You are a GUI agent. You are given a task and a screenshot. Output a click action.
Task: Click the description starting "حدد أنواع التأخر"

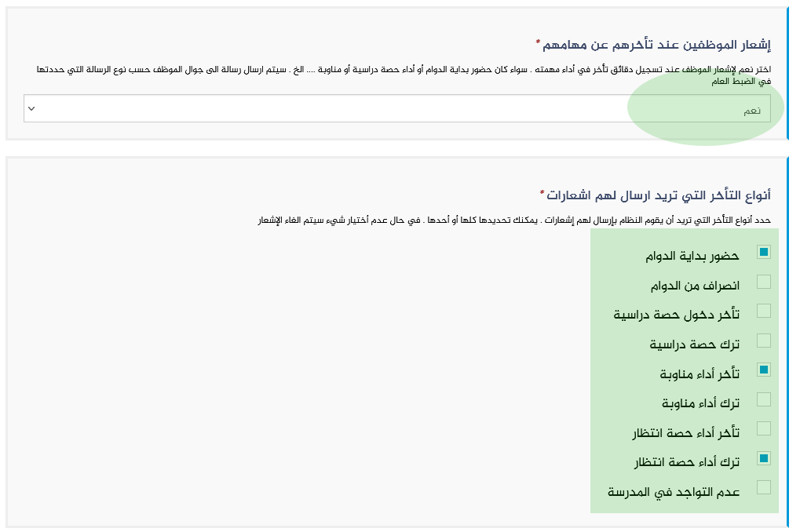514,220
